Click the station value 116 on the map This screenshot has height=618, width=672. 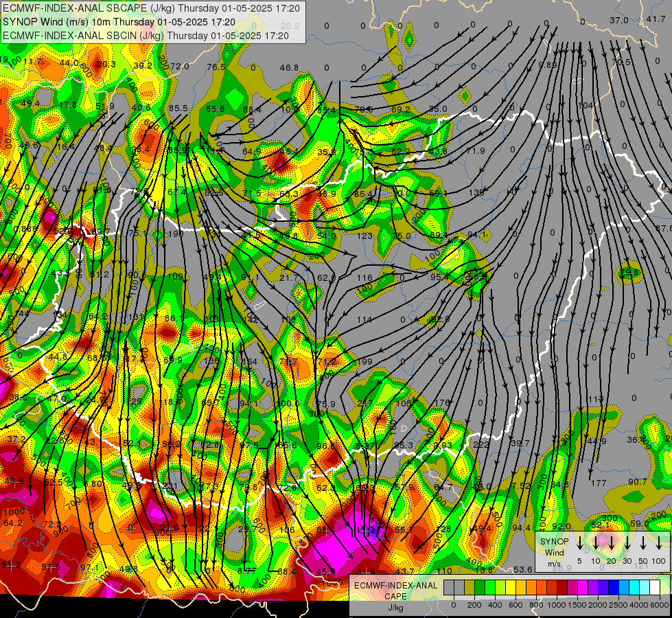pos(364,278)
